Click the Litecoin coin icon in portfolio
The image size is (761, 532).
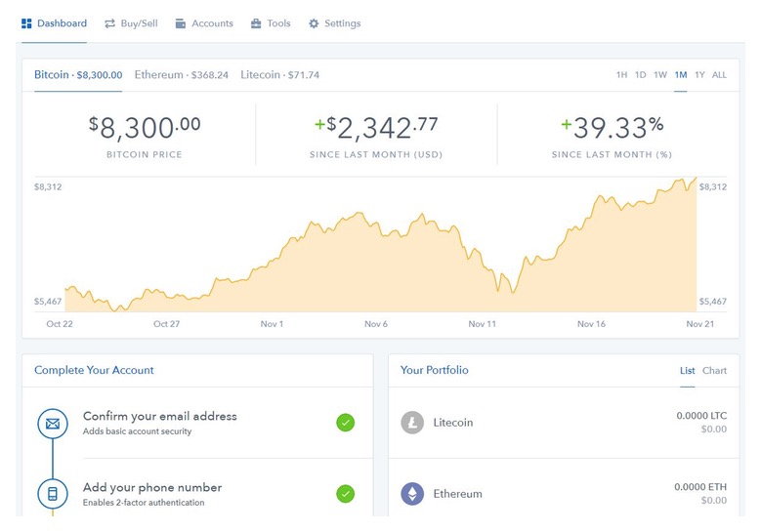(412, 423)
